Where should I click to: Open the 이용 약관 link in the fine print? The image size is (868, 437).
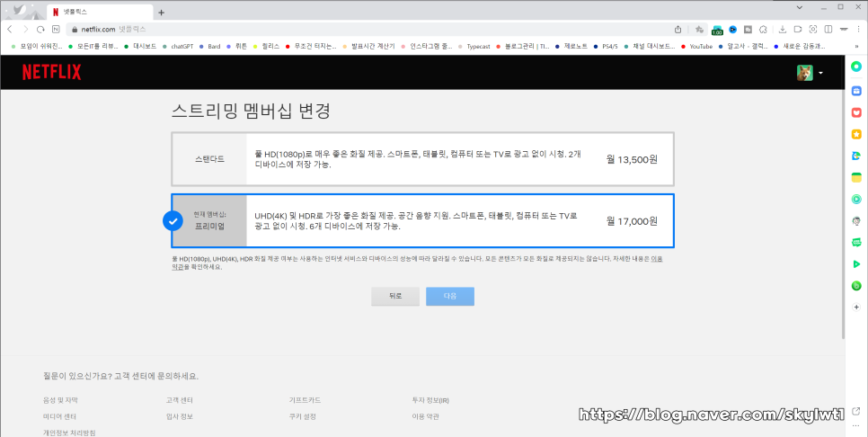(x=657, y=259)
